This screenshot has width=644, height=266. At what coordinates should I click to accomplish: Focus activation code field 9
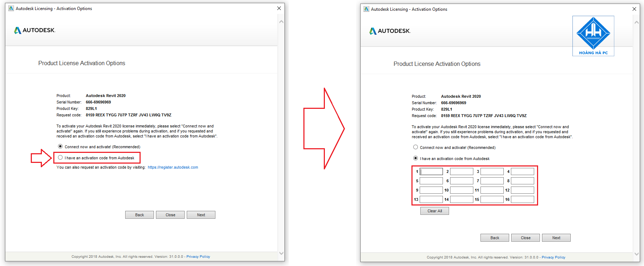coord(431,190)
